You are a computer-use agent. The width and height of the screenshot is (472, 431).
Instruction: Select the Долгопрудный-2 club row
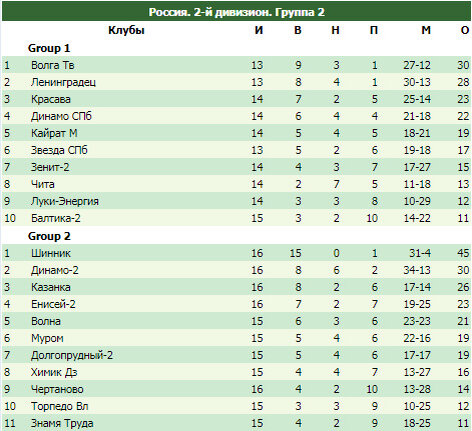tap(236, 355)
